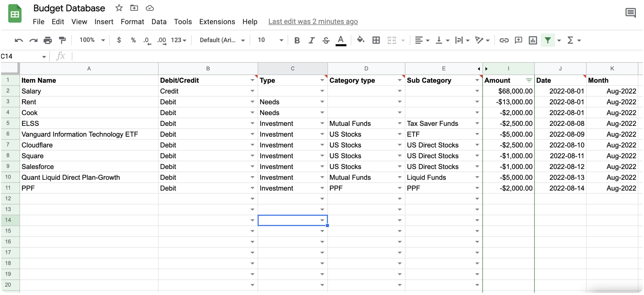This screenshot has height=295, width=644.
Task: Open the File menu
Action: tap(39, 22)
